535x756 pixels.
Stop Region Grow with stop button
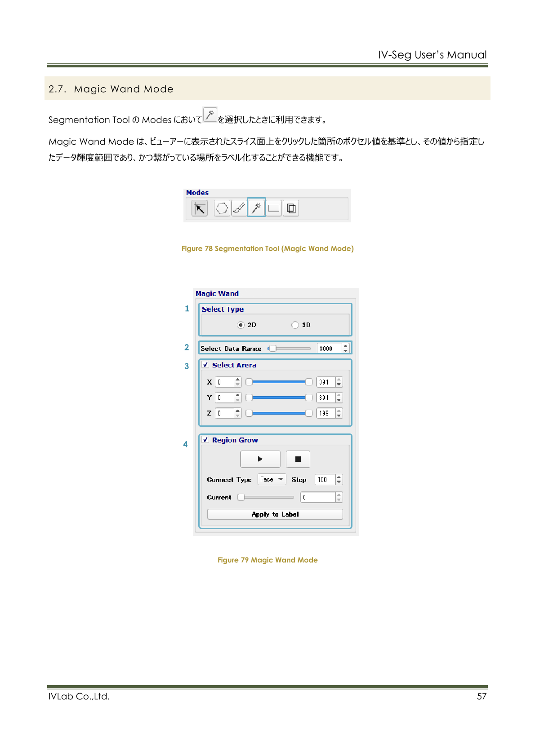tap(298, 459)
